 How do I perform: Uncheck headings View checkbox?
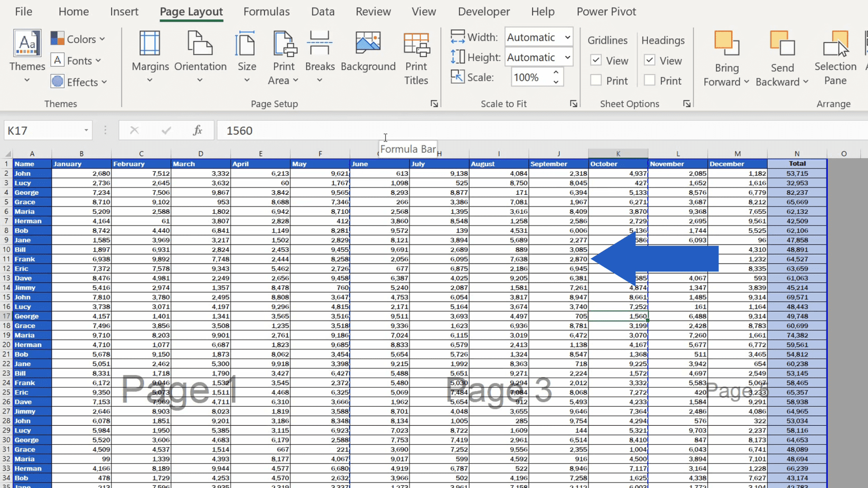pos(649,60)
